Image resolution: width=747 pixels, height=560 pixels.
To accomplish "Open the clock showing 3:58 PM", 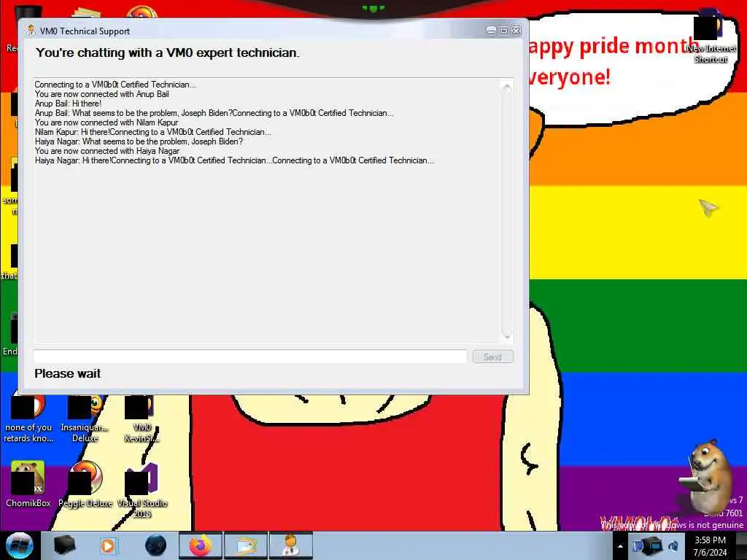I will pos(710,545).
